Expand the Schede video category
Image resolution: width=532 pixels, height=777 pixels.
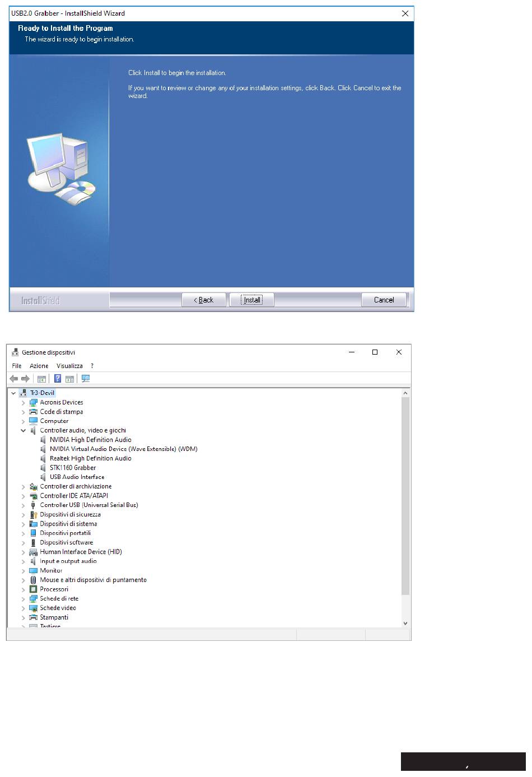[x=23, y=608]
